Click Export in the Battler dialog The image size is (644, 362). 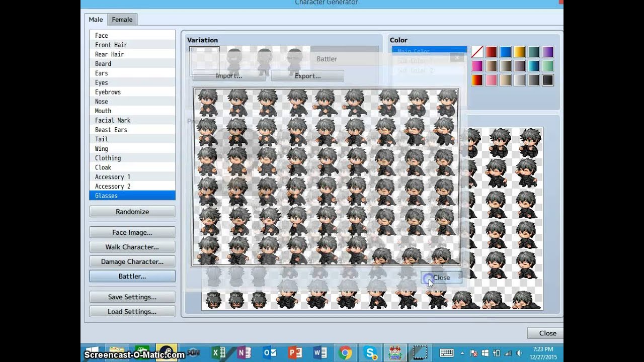[x=307, y=76]
